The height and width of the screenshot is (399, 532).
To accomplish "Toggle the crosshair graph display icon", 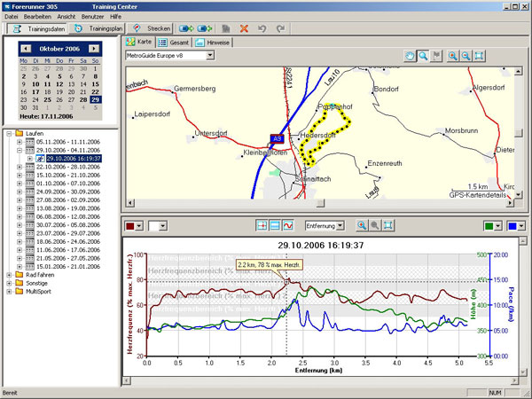I will click(262, 225).
